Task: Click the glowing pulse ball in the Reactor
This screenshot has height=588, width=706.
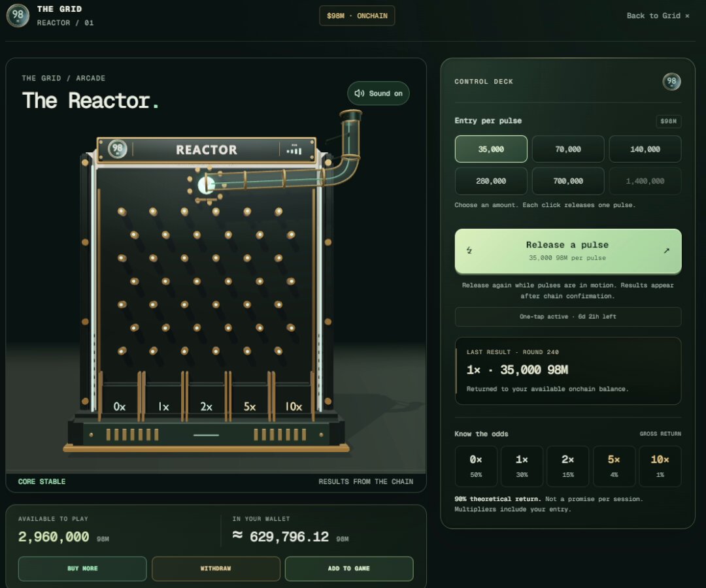Action: coord(206,185)
